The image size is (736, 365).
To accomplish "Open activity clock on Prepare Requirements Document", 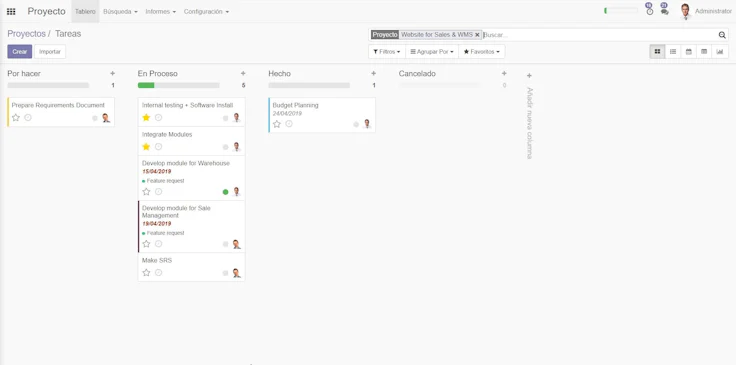I will tap(28, 118).
